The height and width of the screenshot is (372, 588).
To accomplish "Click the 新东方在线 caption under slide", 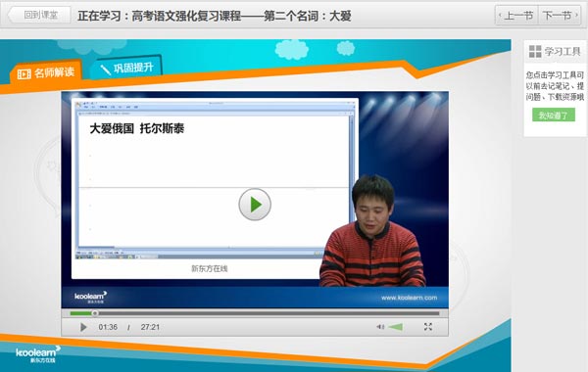I will pos(210,268).
